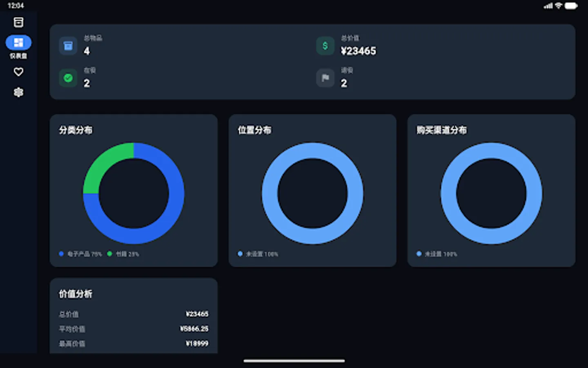Open settings via the gear icon
The height and width of the screenshot is (368, 588).
click(18, 92)
